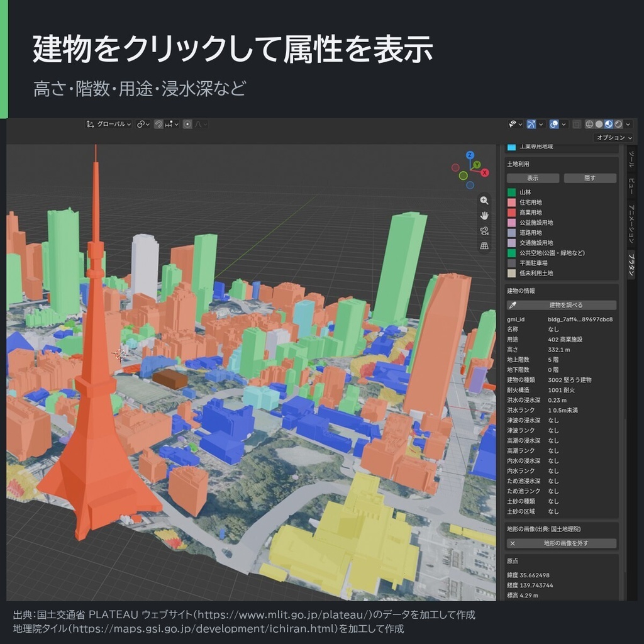Click the brown selected building in the viewport

pos(170,379)
